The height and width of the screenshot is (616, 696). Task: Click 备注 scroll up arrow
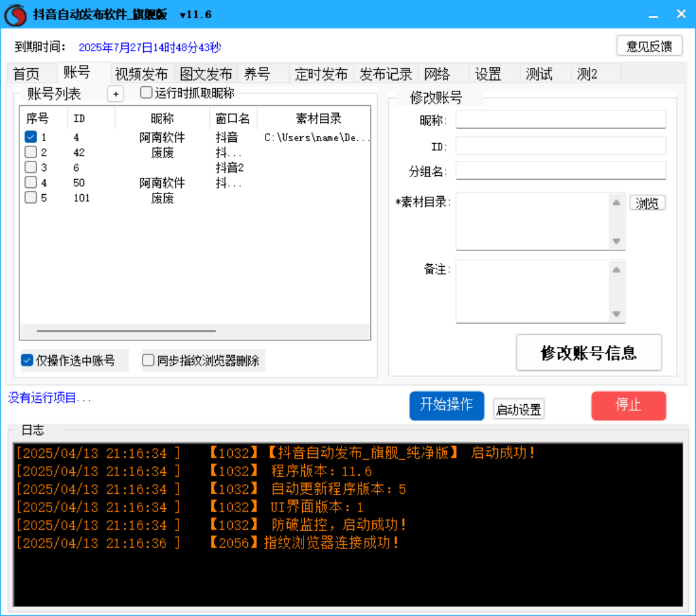616,270
